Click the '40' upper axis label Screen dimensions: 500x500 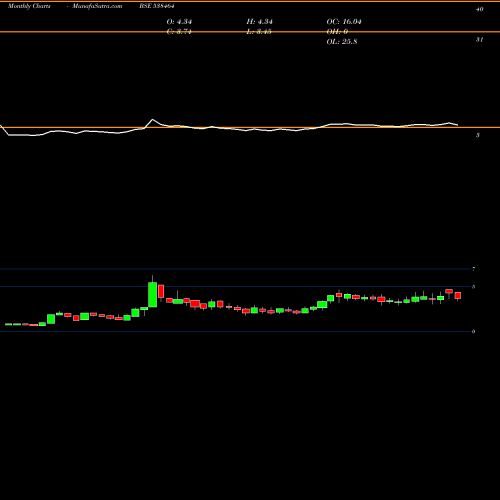(479, 9)
